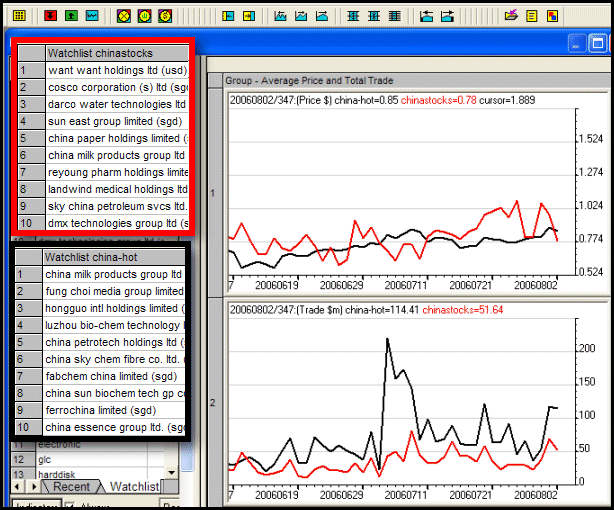Click the first cyan chart icon
The height and width of the screenshot is (510, 614).
pos(280,16)
